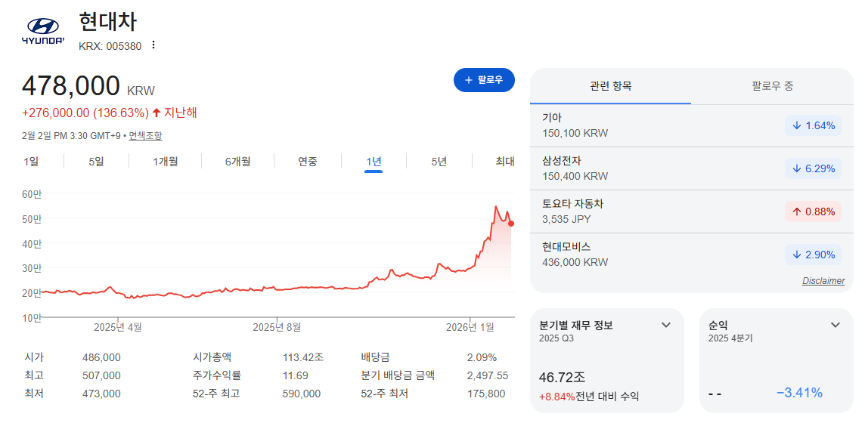Select the 1년 chart range tab
This screenshot has height=423, width=868.
[x=374, y=162]
